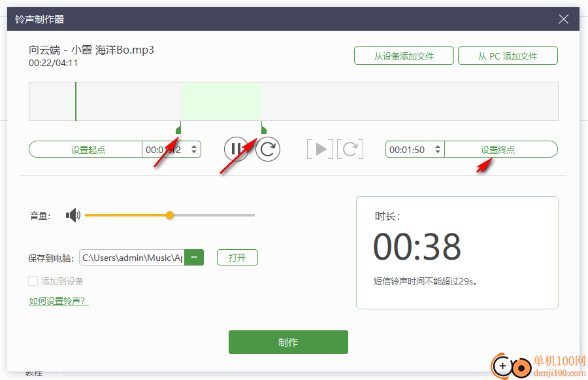Close the ringtone maker dialog
Image resolution: width=588 pixels, height=380 pixels.
pyautogui.click(x=563, y=19)
